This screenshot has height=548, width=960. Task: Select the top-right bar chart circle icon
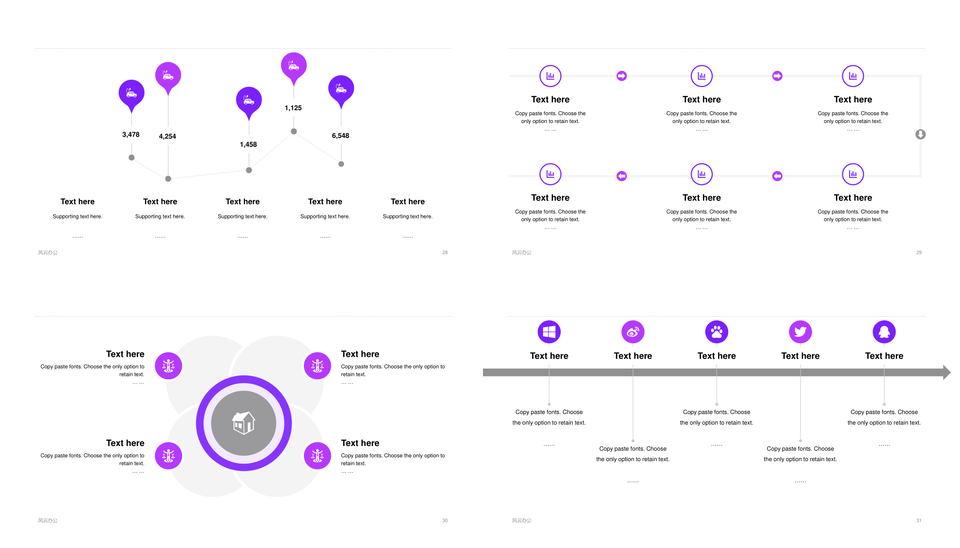coord(853,75)
